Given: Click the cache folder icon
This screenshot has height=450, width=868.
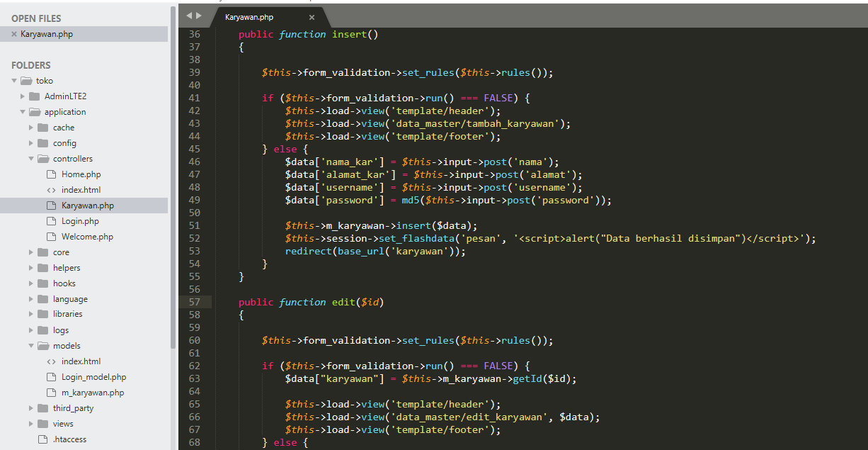Looking at the screenshot, I should pos(43,128).
